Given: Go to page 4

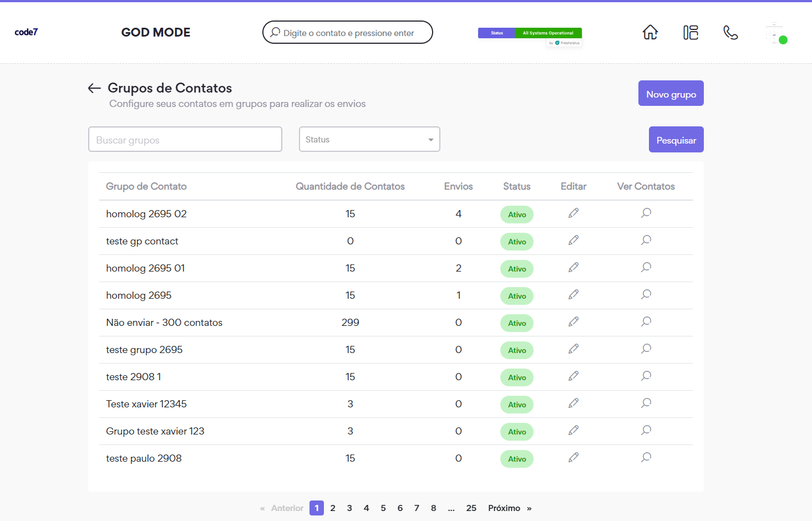Looking at the screenshot, I should pos(366,508).
